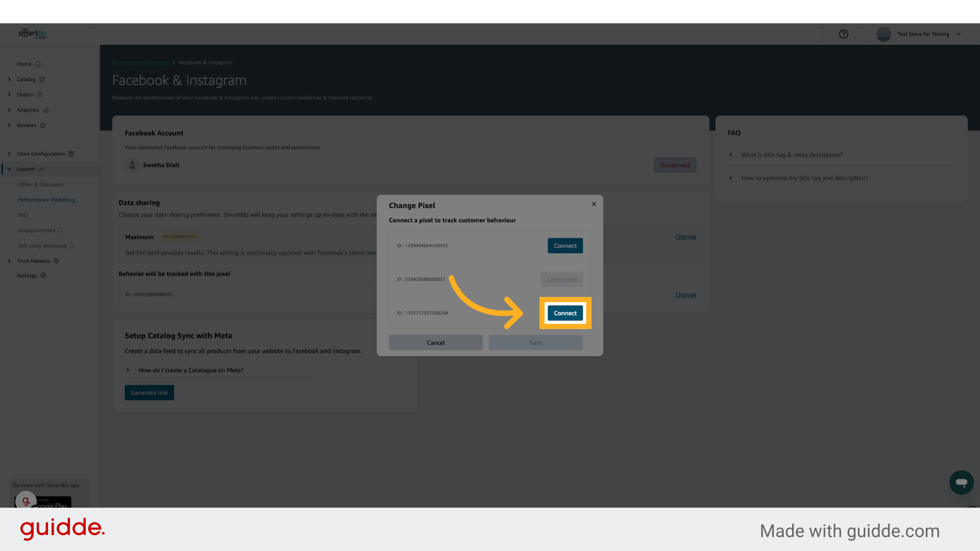Click the store profile avatar

pyautogui.click(x=884, y=34)
